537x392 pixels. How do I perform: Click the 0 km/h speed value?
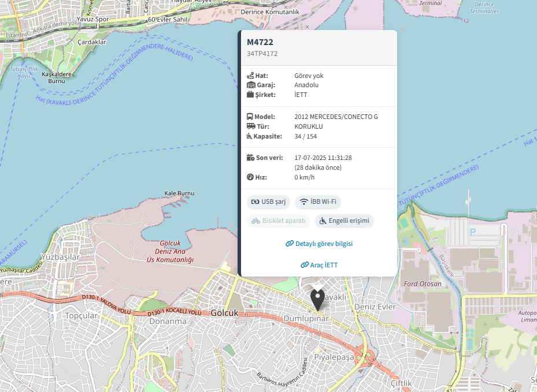(x=305, y=177)
